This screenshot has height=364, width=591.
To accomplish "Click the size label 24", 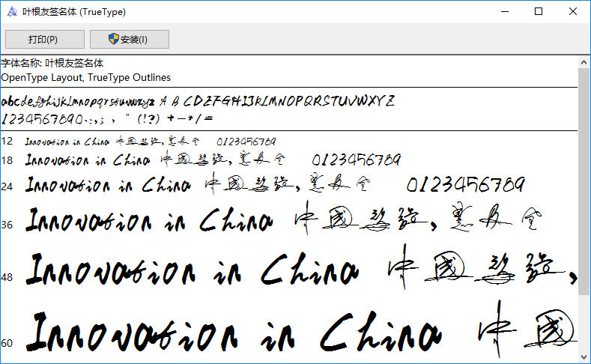I will click(x=7, y=186).
